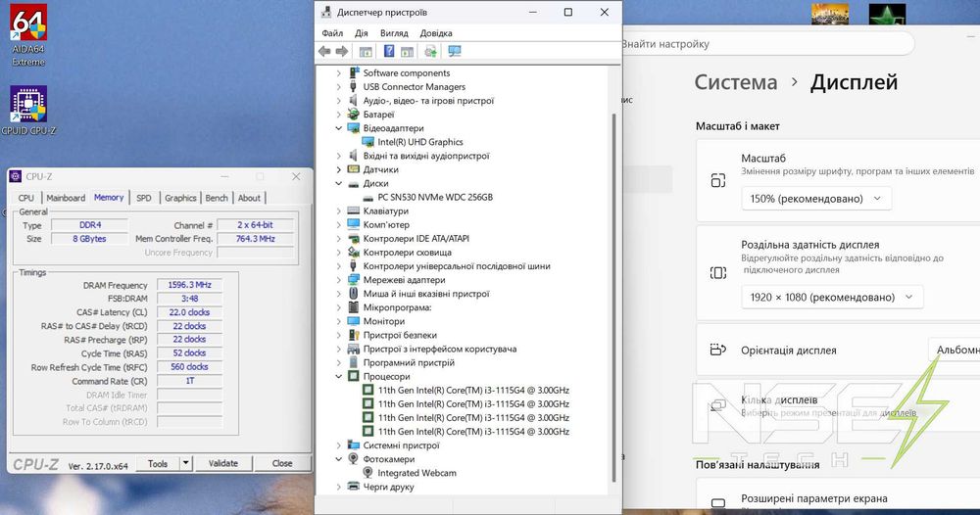The image size is (980, 515).
Task: Click the Forward arrow in Device Manager toolbar
Action: (x=341, y=51)
